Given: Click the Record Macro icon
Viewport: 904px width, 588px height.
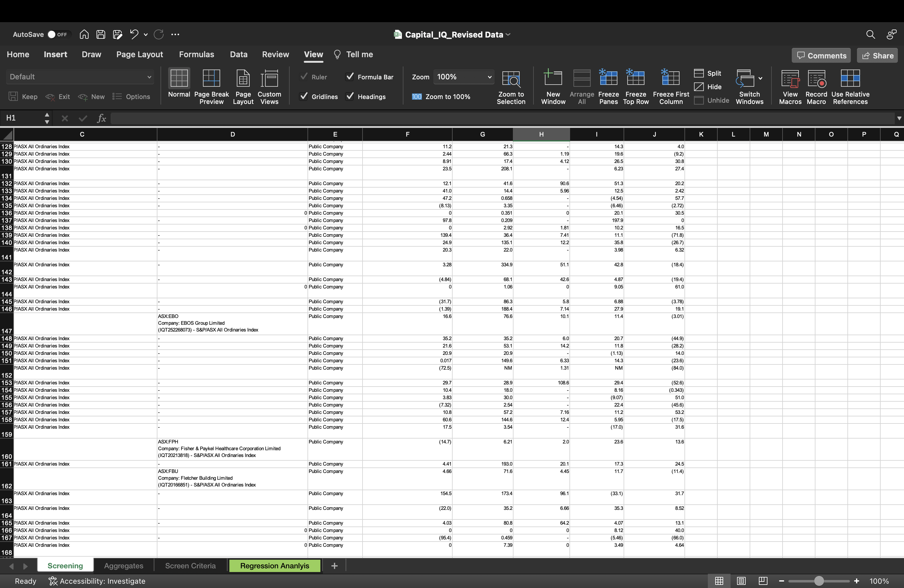Looking at the screenshot, I should [816, 78].
